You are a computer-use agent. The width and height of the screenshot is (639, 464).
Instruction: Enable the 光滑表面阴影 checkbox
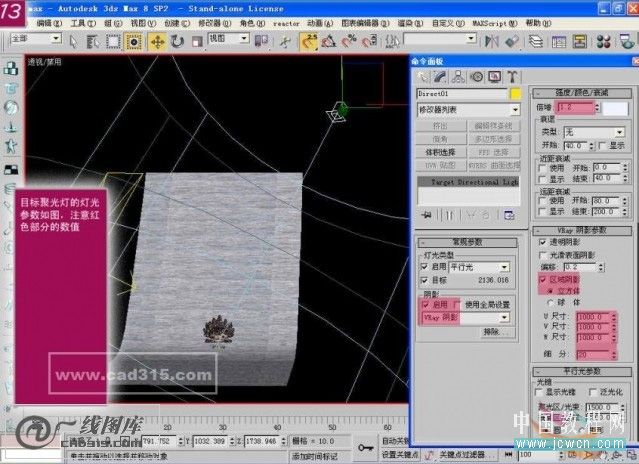click(542, 255)
